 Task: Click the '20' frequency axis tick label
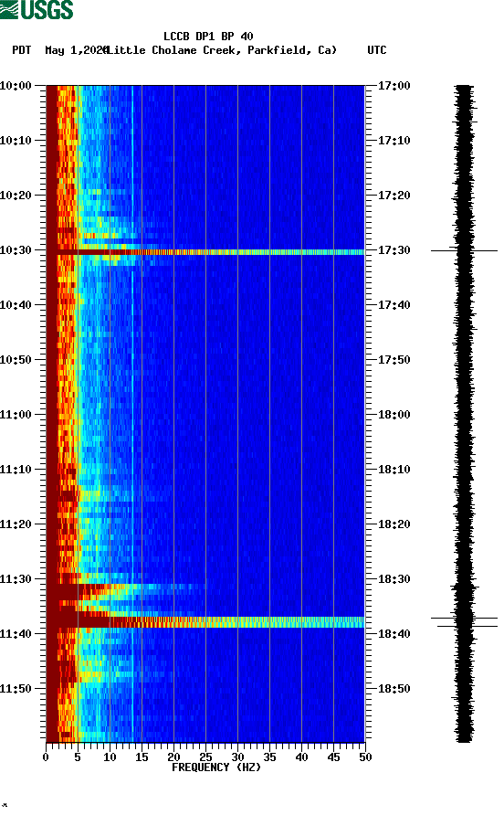tap(173, 757)
